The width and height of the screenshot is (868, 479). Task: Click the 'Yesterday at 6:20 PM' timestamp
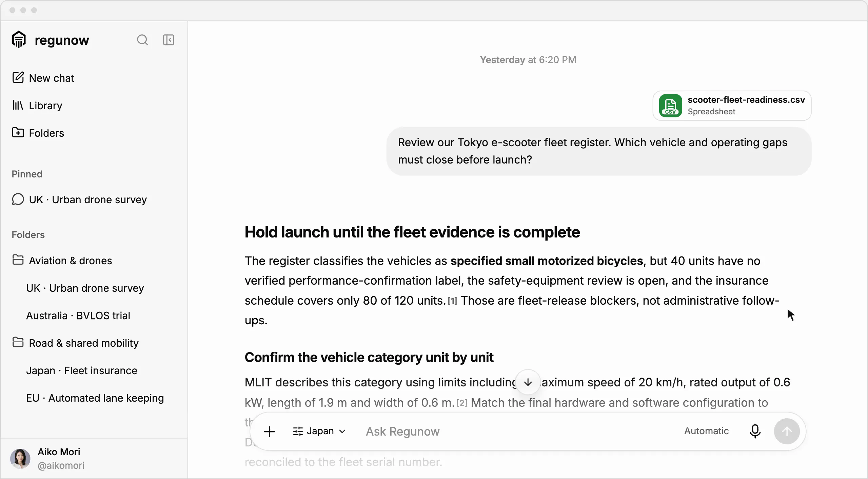click(528, 60)
